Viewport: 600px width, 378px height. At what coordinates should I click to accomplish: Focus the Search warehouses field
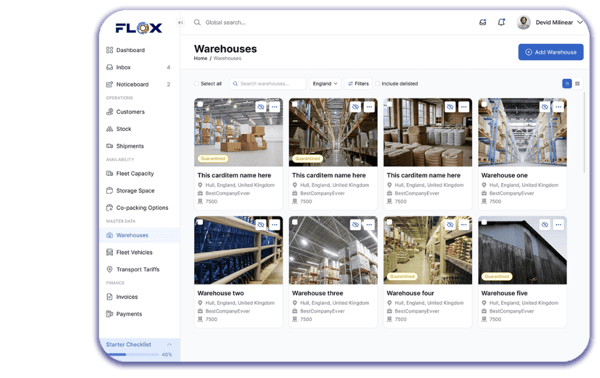click(267, 83)
